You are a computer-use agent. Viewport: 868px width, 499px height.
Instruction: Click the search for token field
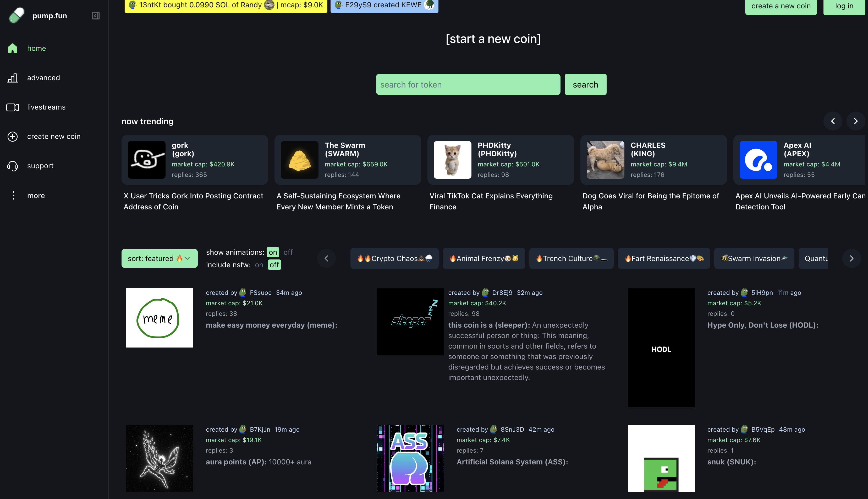coord(468,85)
